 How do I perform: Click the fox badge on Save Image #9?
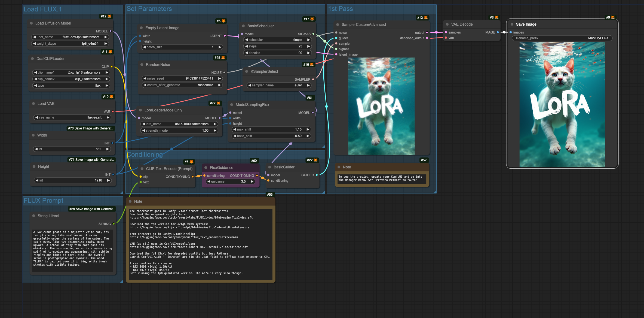613,17
